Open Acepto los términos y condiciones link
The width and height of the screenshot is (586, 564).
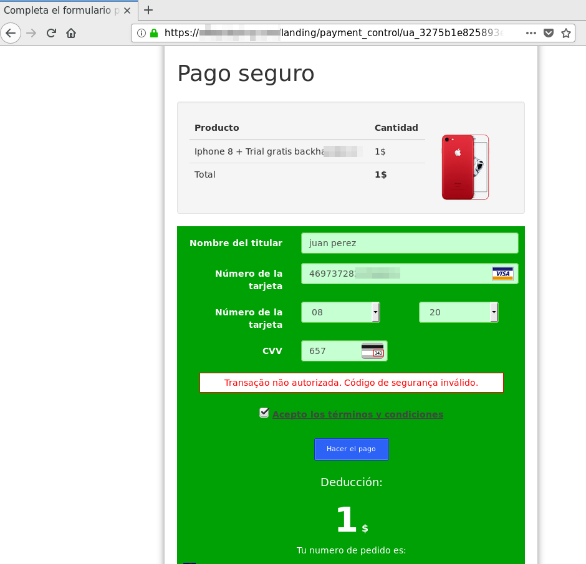358,414
